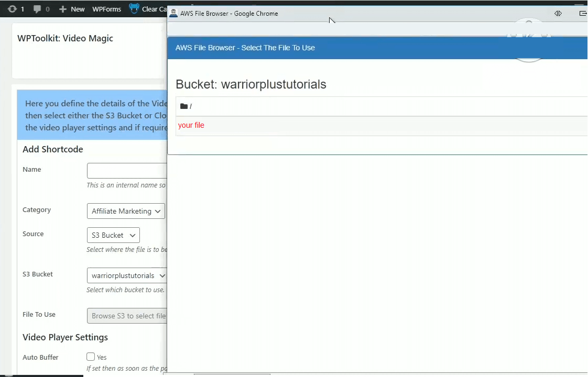Viewport: 588px width, 377px height.
Task: Click into the Name text field
Action: click(x=127, y=171)
